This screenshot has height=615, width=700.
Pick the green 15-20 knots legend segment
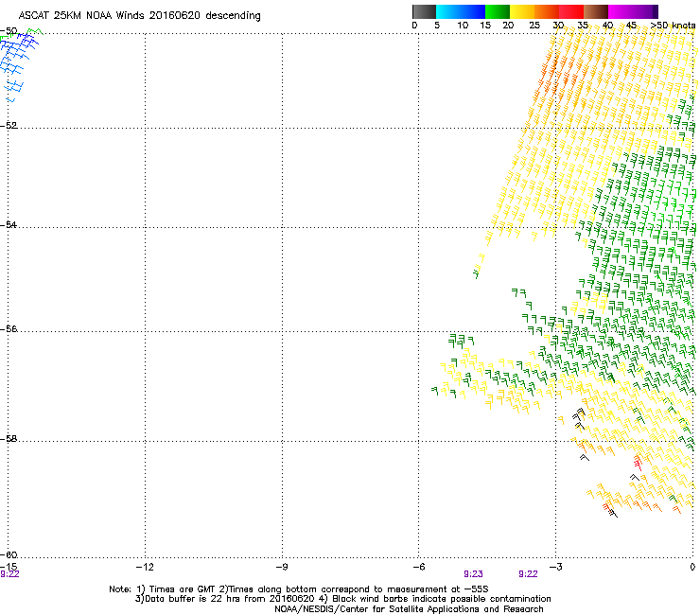point(498,11)
